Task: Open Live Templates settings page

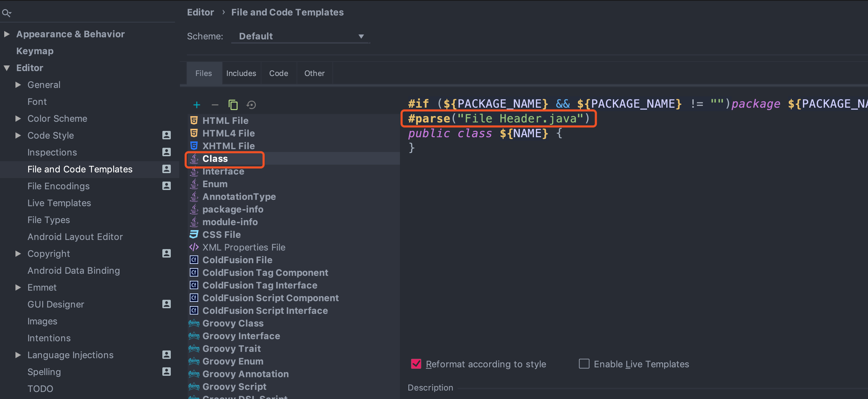Action: click(x=59, y=203)
